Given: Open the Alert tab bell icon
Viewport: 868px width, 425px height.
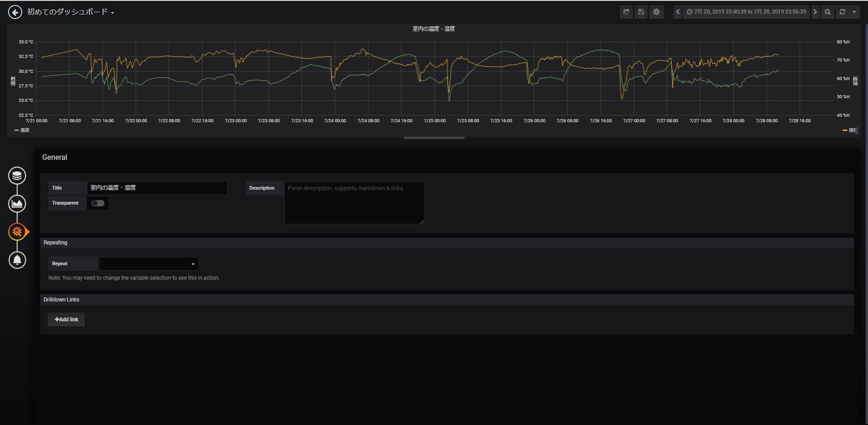Looking at the screenshot, I should (x=17, y=260).
